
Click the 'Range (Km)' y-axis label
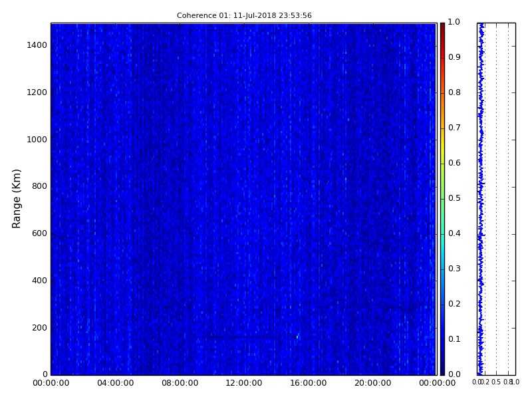point(16,199)
